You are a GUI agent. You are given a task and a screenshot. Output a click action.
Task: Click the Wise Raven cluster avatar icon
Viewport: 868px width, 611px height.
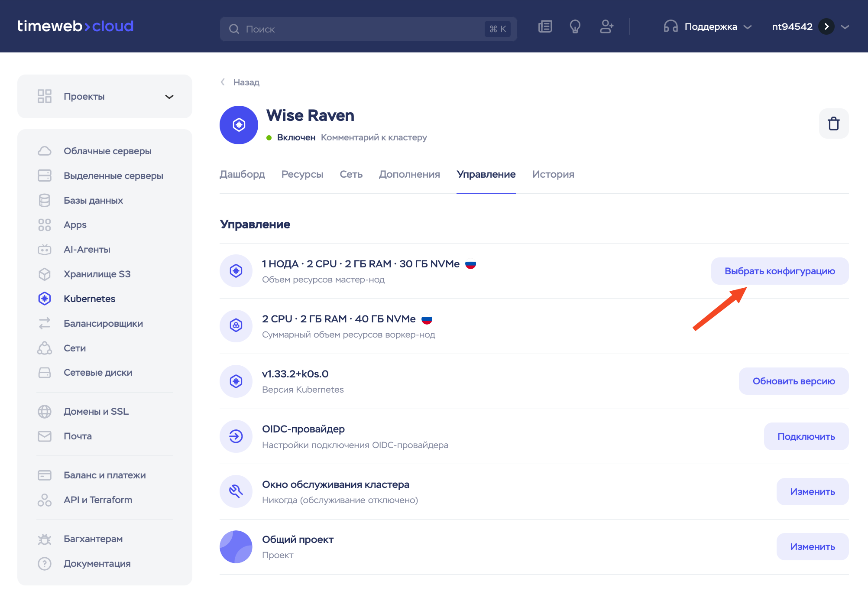coord(239,125)
